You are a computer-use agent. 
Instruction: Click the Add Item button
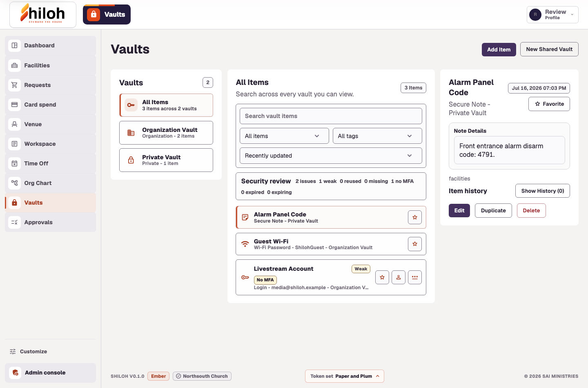point(499,49)
